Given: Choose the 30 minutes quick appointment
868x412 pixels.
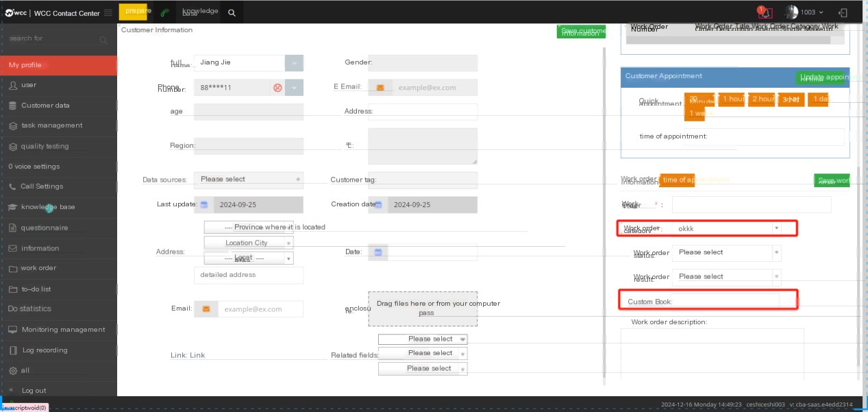Looking at the screenshot, I should coord(699,99).
